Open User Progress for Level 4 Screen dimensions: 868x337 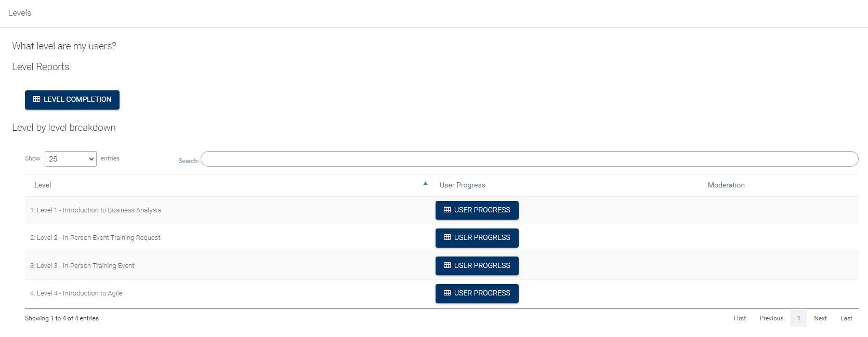point(477,293)
